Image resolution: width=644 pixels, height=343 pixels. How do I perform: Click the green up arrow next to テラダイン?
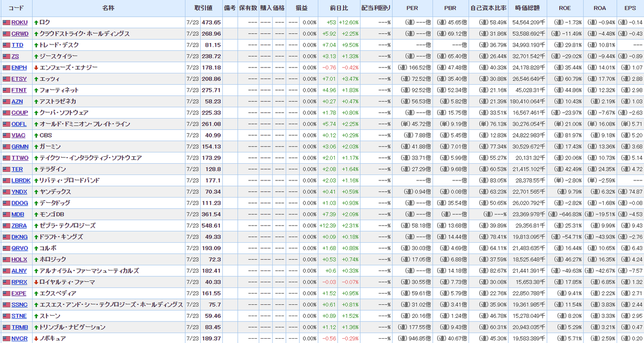click(36, 169)
